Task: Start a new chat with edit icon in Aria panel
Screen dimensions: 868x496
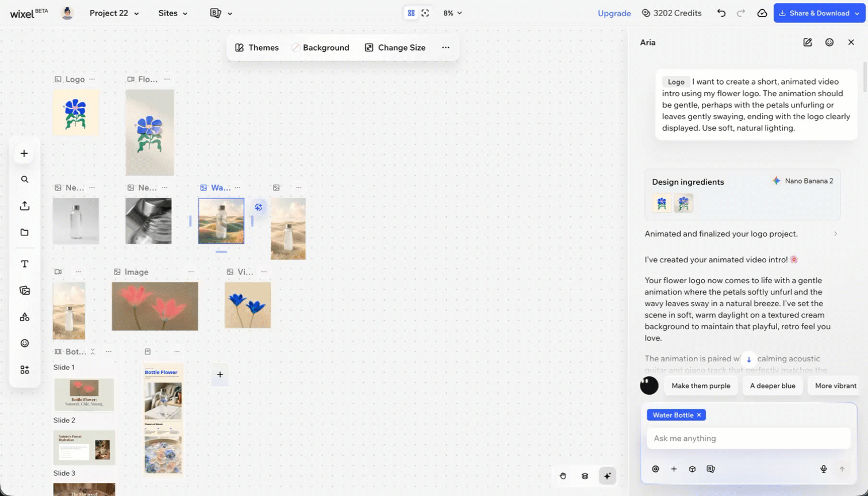Action: coord(808,42)
